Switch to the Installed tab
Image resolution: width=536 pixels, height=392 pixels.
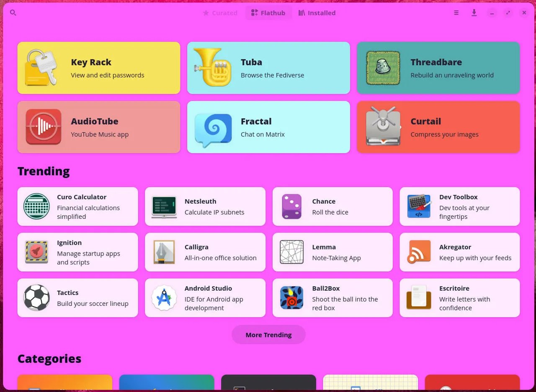[x=317, y=13]
